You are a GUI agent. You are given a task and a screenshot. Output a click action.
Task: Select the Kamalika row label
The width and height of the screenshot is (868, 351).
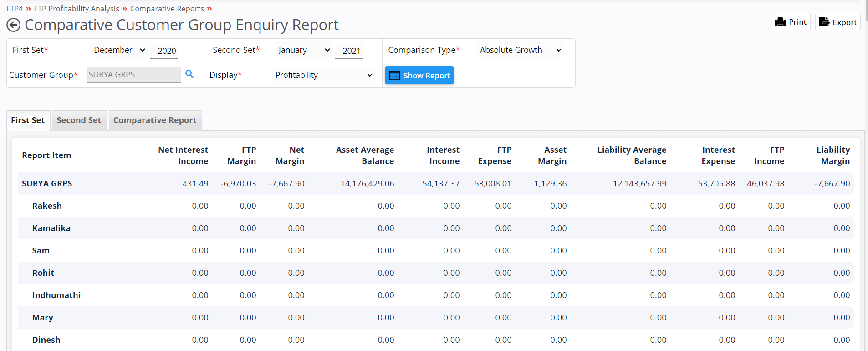coord(51,228)
